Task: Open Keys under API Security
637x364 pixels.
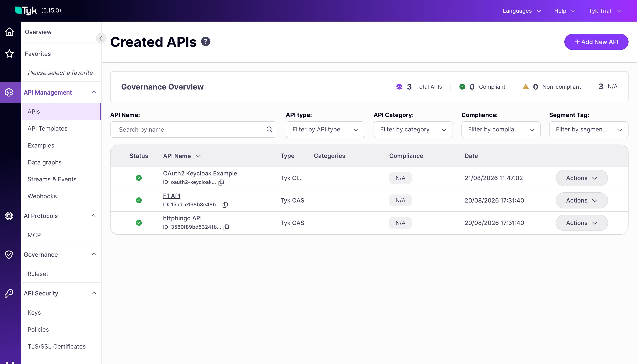Action: [x=34, y=313]
